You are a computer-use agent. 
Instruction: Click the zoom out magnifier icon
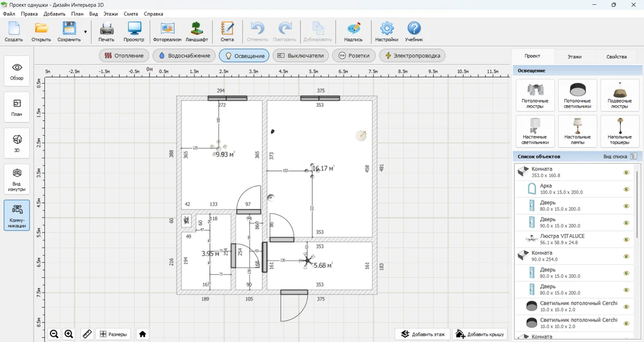[54, 334]
